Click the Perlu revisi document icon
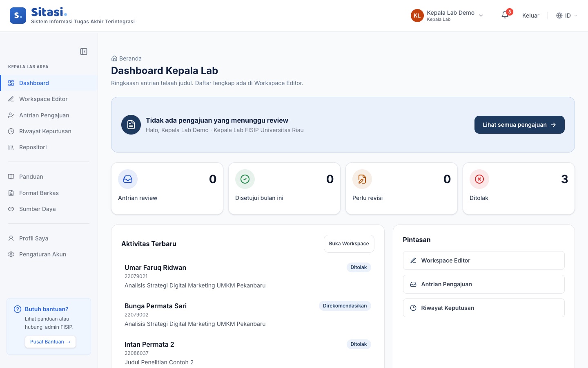 point(362,179)
